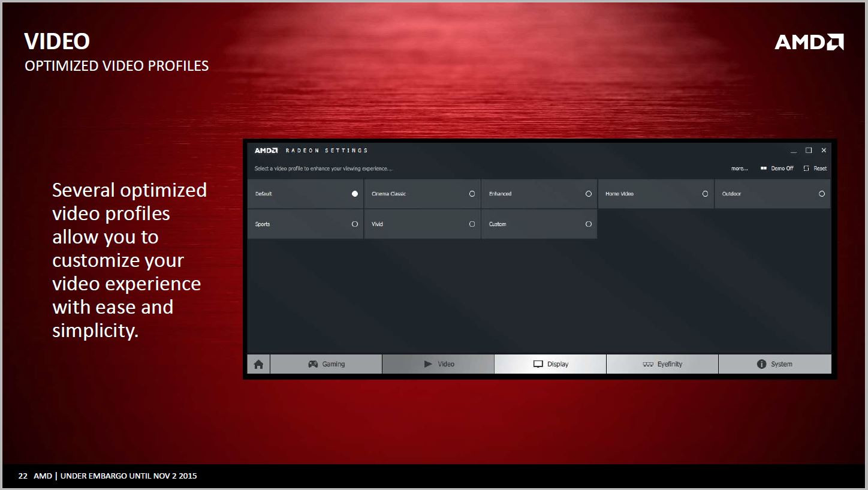The width and height of the screenshot is (868, 490).
Task: Toggle the Demo Off switch
Action: [x=764, y=169]
